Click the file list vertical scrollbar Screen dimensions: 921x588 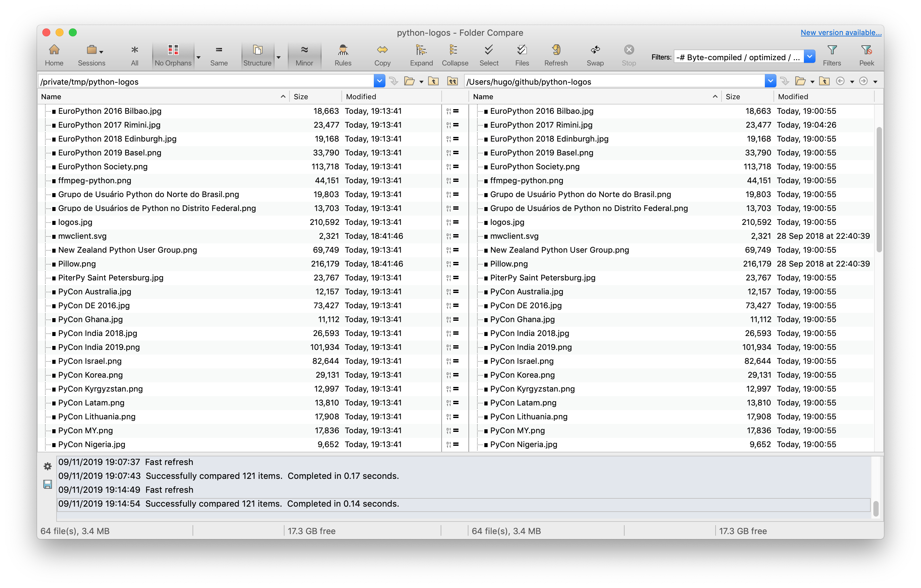[x=879, y=189]
